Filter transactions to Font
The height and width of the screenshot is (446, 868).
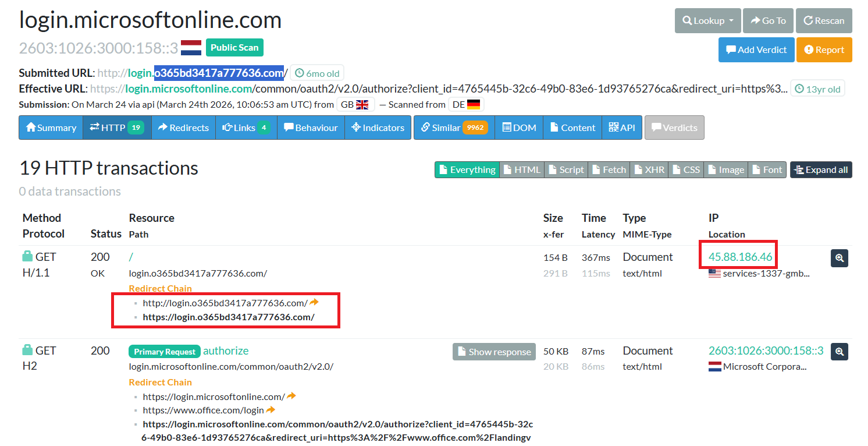(x=767, y=169)
